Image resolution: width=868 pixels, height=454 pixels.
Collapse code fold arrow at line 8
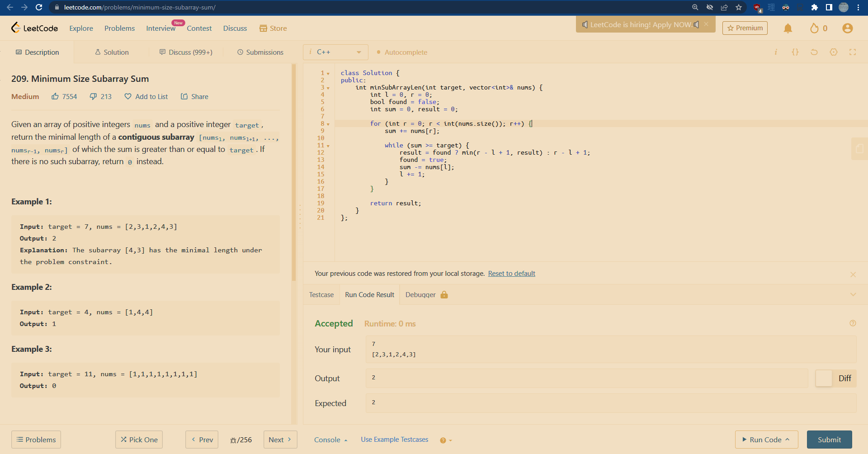(328, 124)
